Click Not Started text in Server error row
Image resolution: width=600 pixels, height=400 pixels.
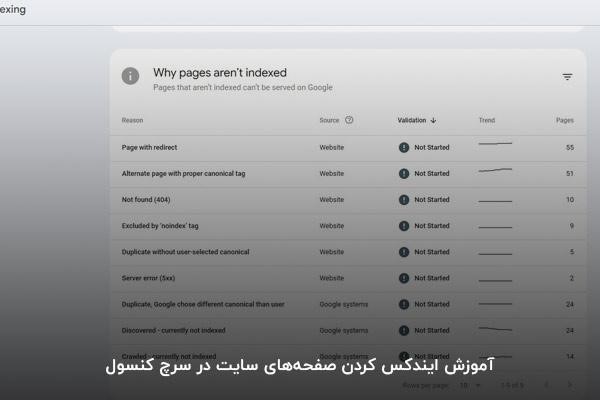(x=432, y=278)
